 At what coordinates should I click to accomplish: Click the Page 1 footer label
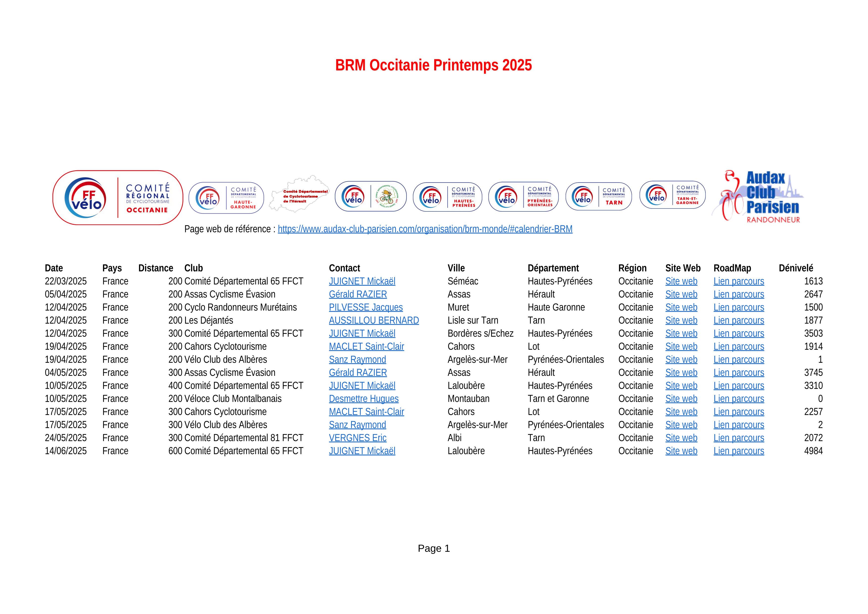[434, 549]
